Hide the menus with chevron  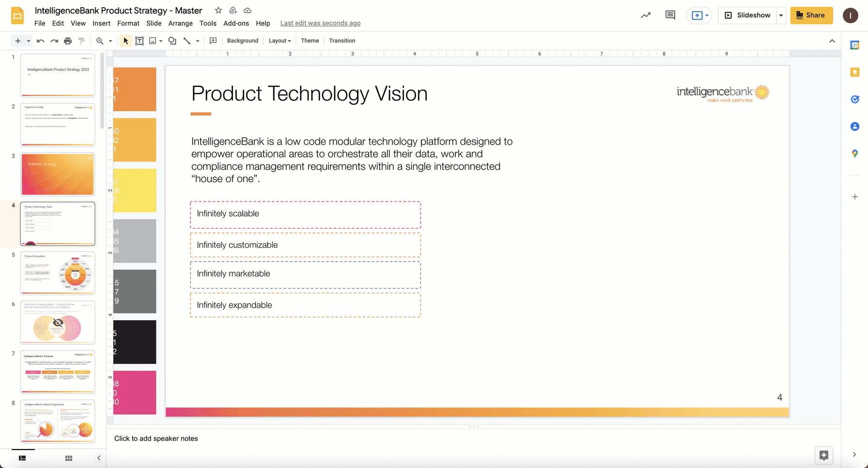(x=832, y=41)
